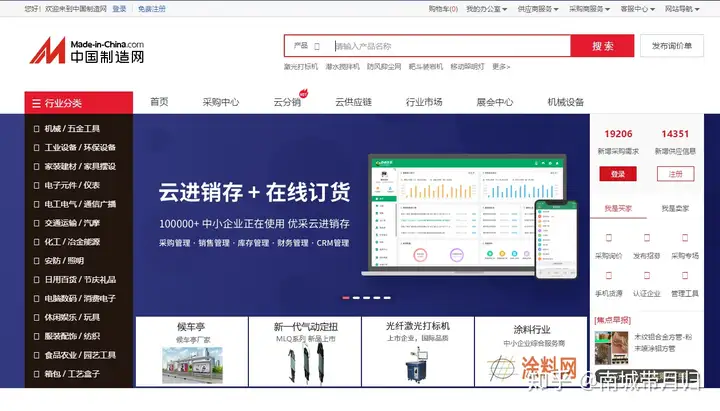Click the 免费注册 link

pos(152,9)
